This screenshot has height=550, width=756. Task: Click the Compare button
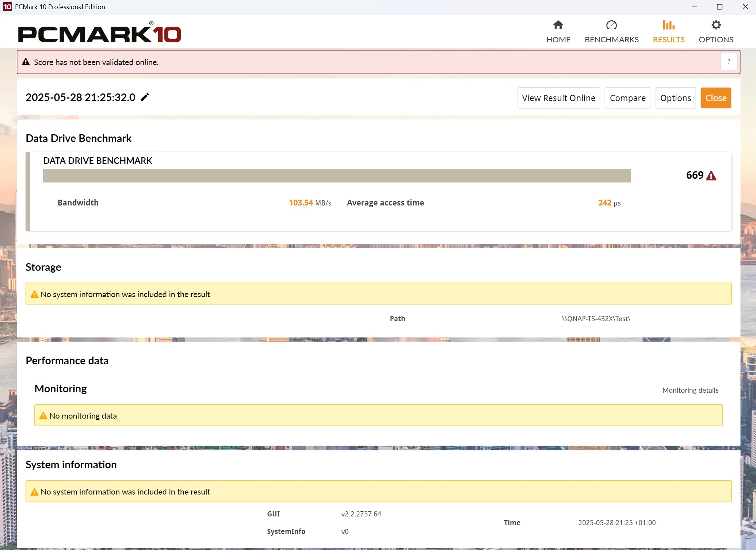[627, 98]
